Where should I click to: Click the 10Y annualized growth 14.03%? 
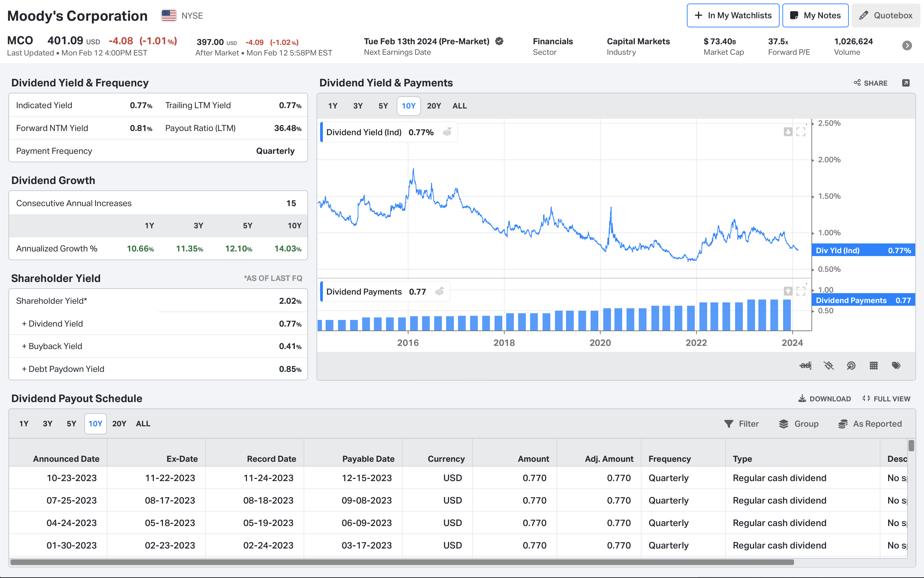288,249
